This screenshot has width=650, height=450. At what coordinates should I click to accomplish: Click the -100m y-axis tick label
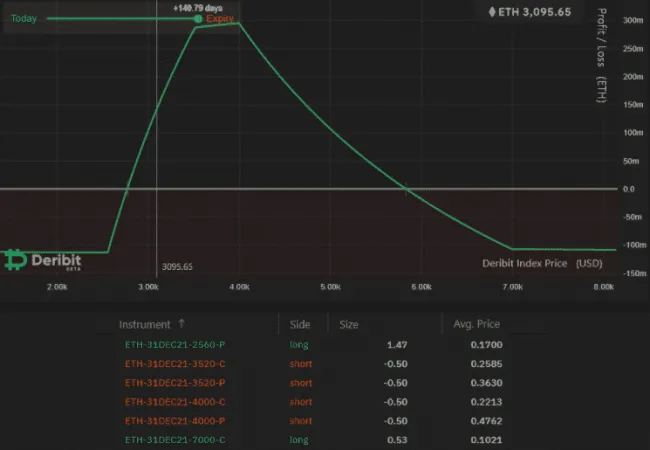634,245
